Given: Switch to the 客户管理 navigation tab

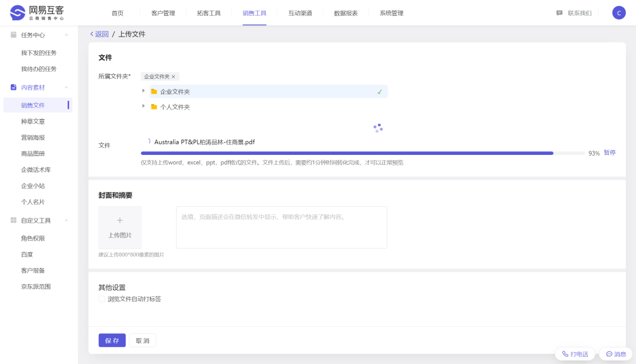Looking at the screenshot, I should 163,12.
